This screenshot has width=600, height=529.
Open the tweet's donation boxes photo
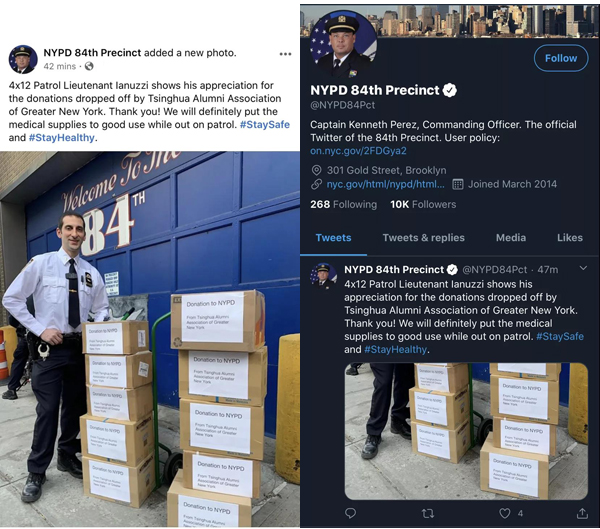pos(466,431)
